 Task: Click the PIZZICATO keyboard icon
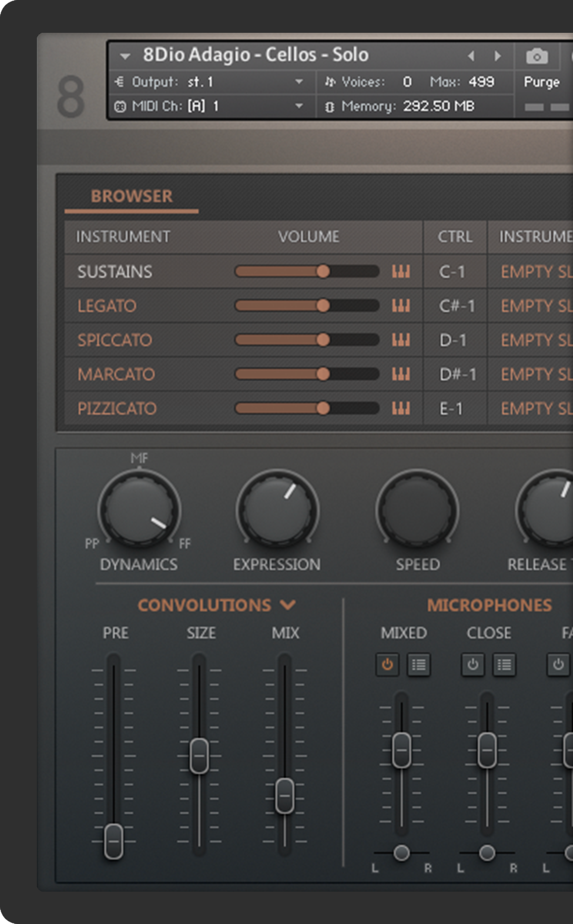401,408
